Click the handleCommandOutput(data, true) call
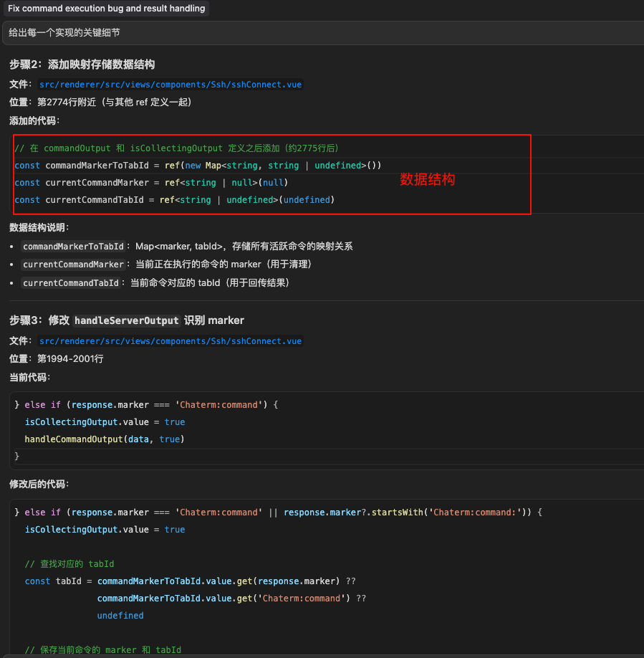This screenshot has height=658, width=644. click(105, 439)
